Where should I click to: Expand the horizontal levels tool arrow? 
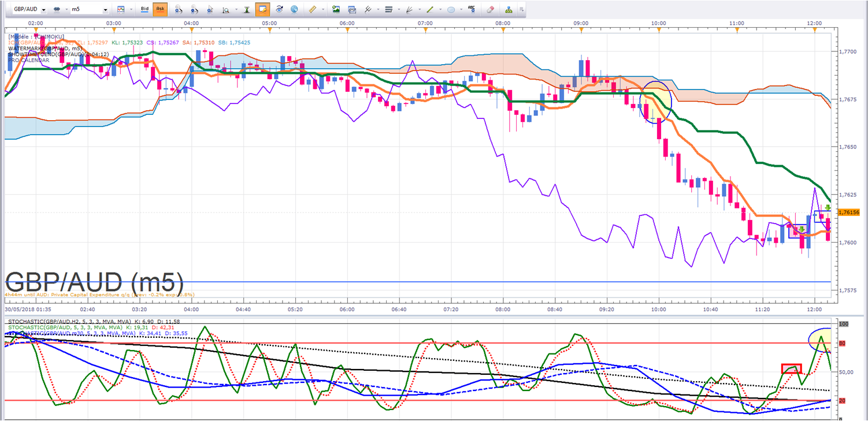pos(398,10)
